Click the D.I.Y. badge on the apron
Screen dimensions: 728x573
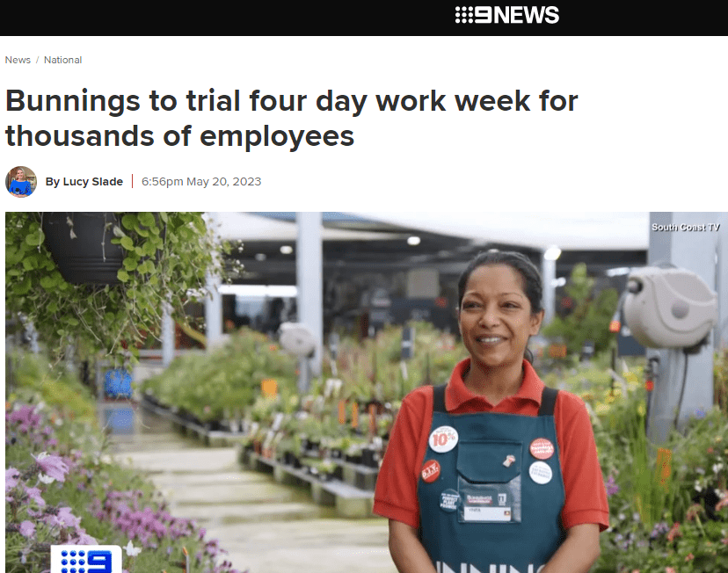point(431,471)
